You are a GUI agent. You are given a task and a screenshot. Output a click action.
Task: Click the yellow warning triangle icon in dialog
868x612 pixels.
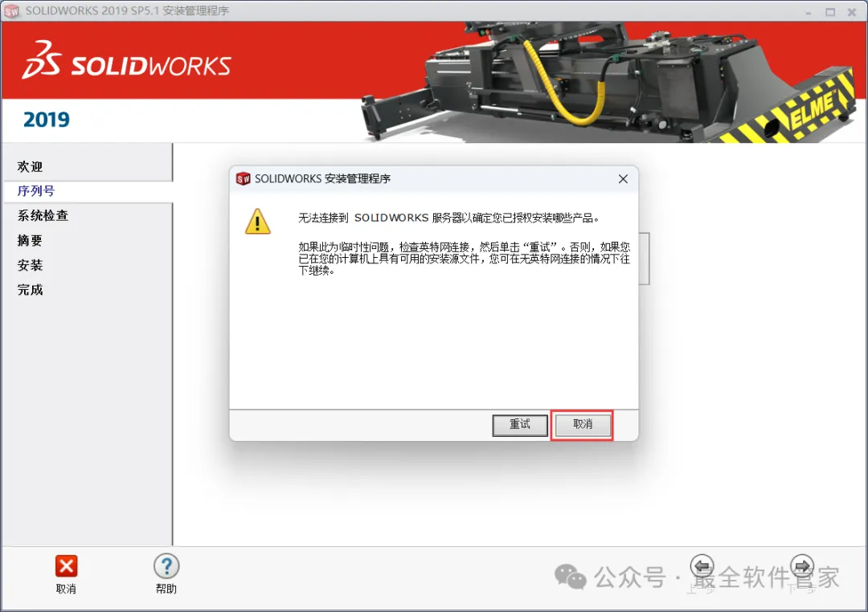tap(257, 222)
